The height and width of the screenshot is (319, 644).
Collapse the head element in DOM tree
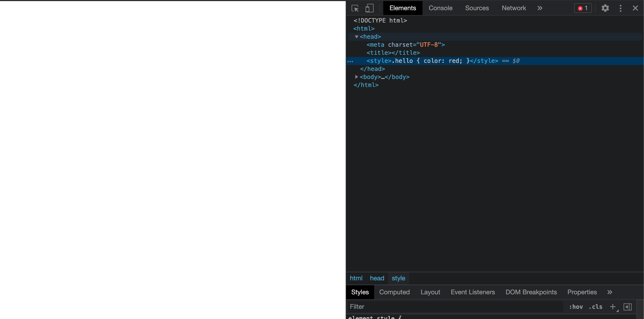pyautogui.click(x=356, y=37)
